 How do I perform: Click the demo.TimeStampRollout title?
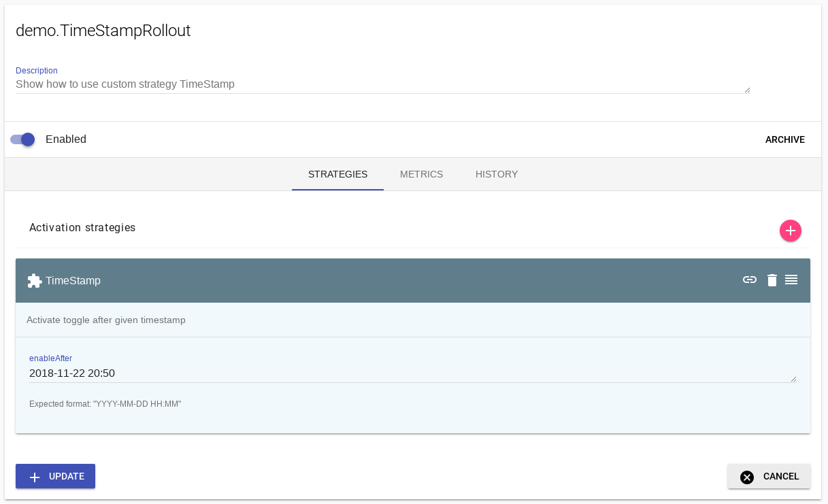[x=103, y=31]
